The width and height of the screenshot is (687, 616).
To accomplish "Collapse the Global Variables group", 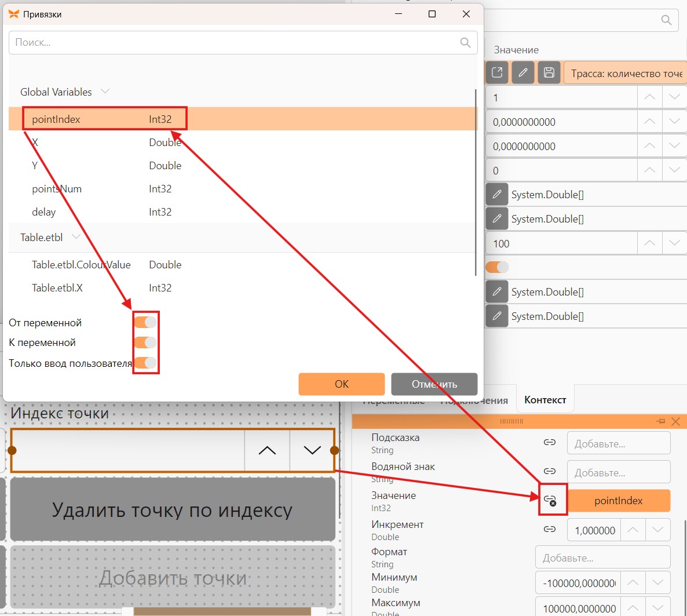I will tap(105, 91).
